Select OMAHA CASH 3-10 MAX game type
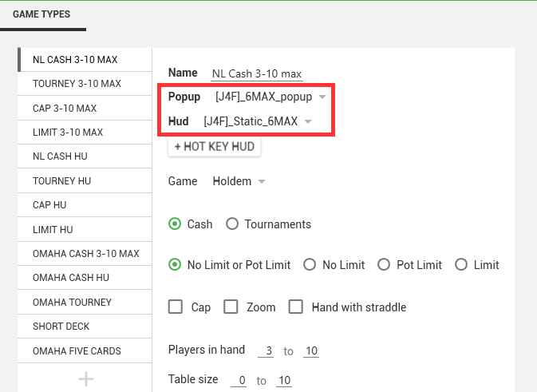The image size is (537, 392). [85, 254]
